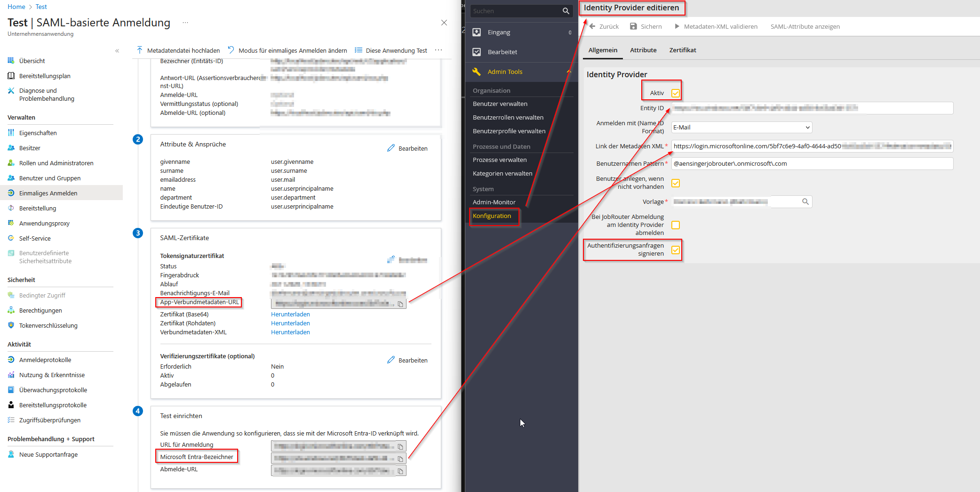Toggle Authentifizierungsanfragen signieren checkbox
980x492 pixels.
coord(676,250)
